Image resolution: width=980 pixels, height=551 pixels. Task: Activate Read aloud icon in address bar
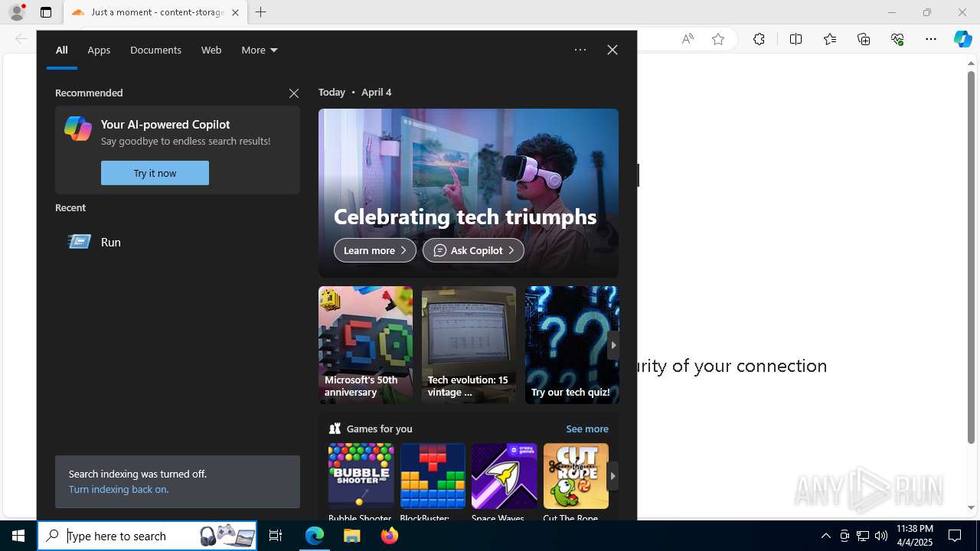coord(688,39)
